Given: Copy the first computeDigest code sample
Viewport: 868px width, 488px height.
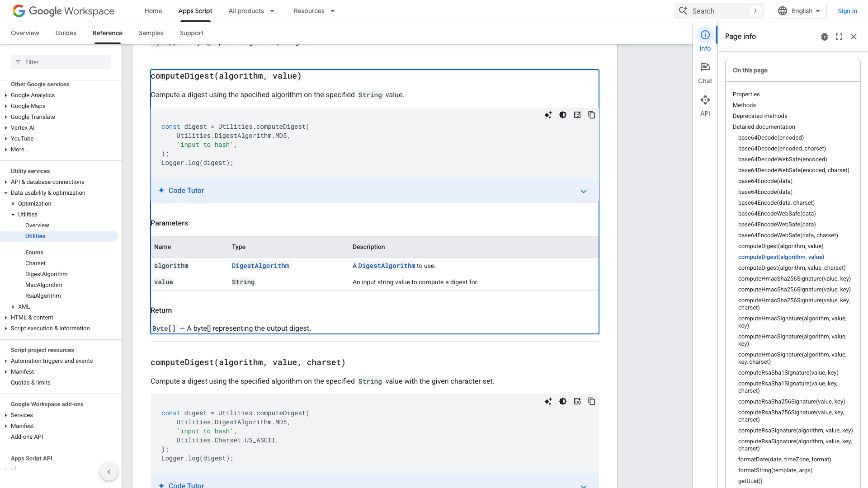Looking at the screenshot, I should click(x=592, y=115).
